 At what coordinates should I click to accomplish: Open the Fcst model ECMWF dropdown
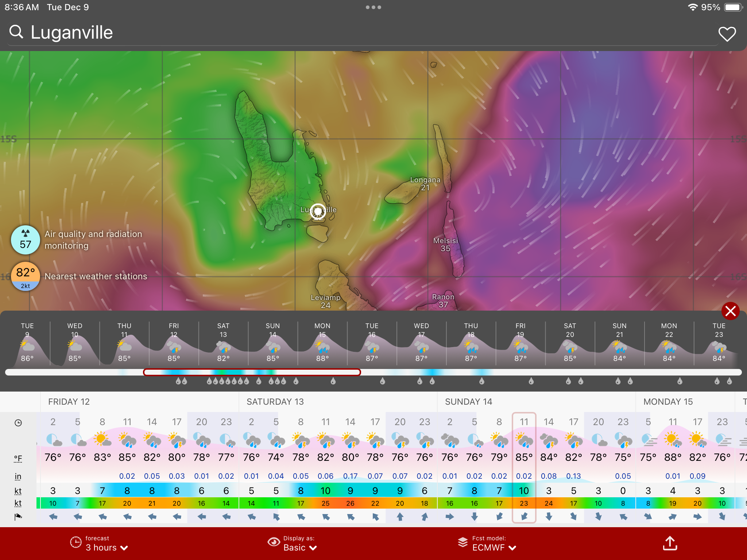pyautogui.click(x=487, y=543)
